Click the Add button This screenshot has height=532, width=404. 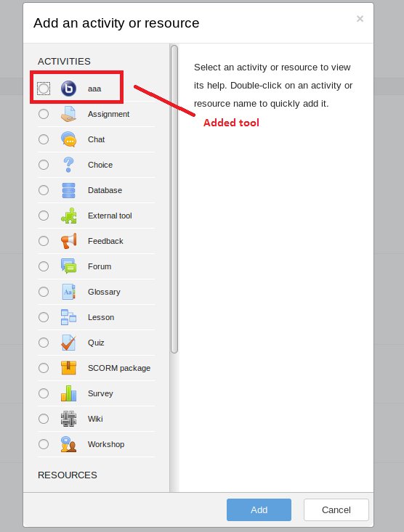tap(259, 510)
